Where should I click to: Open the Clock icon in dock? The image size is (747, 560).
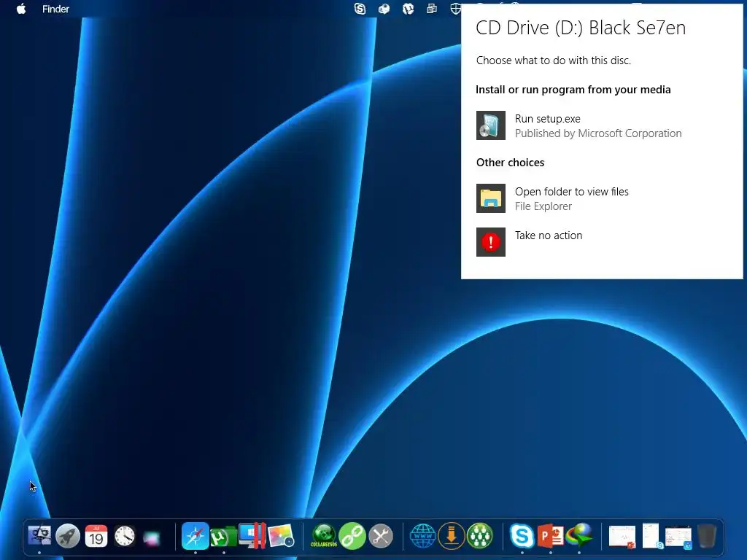[125, 536]
